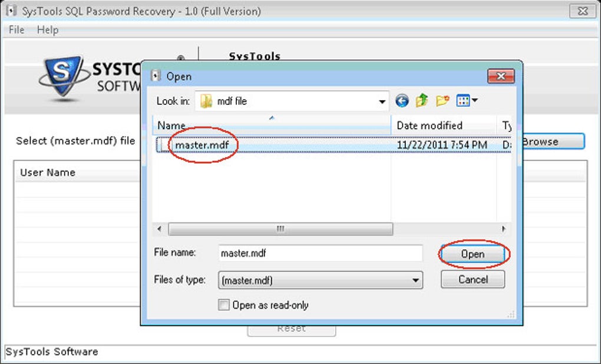Open the View menu icon in Open dialog
Viewport: 601px width, 364px height.
tap(467, 101)
